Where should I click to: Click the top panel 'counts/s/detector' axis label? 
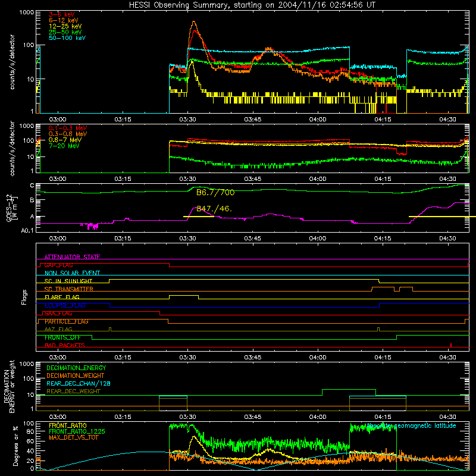pos(12,62)
